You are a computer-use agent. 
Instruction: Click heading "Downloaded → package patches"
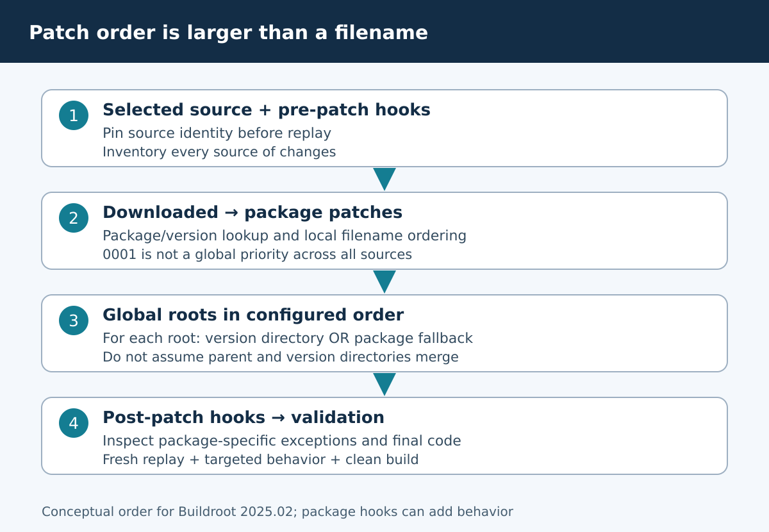(x=252, y=213)
